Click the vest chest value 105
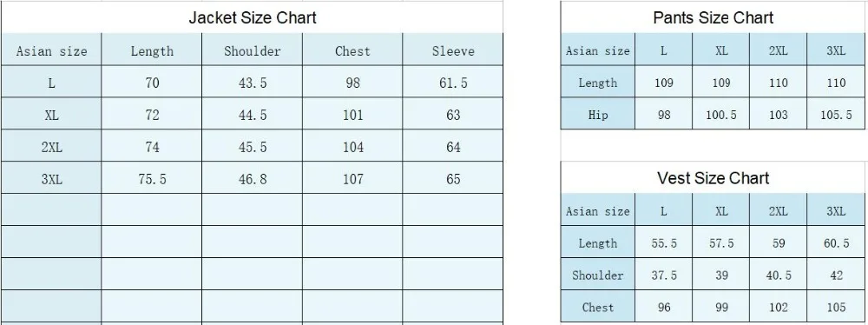 836,307
